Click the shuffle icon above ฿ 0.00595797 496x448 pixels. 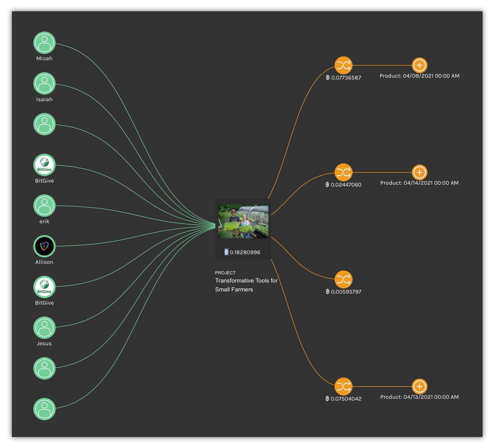(344, 279)
